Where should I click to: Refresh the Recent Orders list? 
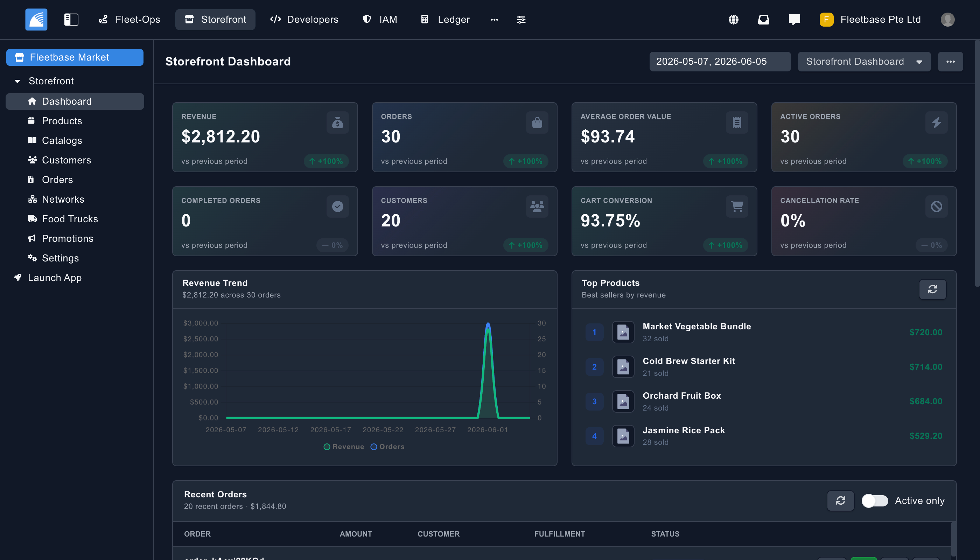point(840,500)
